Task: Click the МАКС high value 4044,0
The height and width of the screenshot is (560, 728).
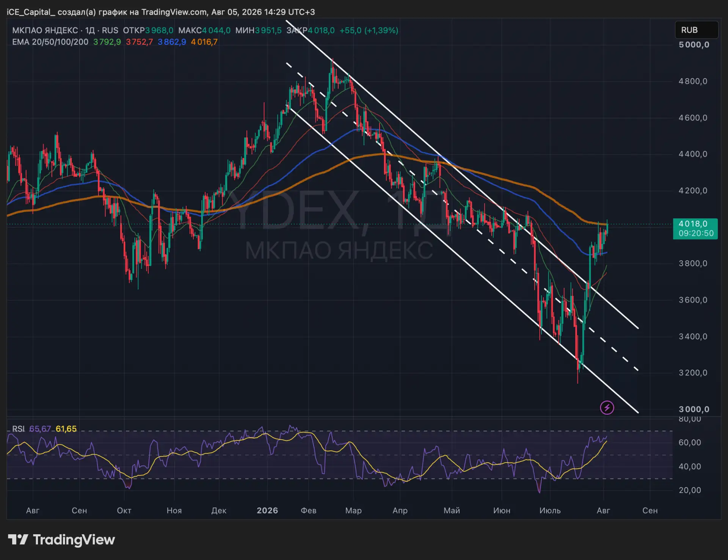Action: click(x=216, y=30)
